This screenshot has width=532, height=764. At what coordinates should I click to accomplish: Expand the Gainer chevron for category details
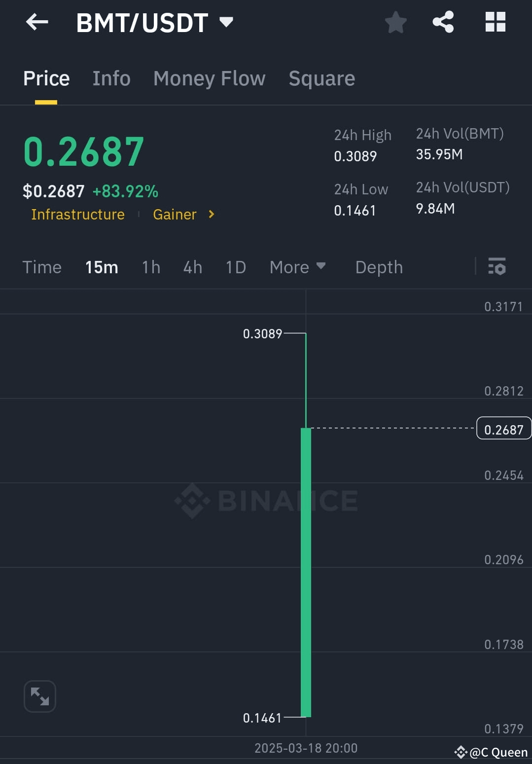211,215
